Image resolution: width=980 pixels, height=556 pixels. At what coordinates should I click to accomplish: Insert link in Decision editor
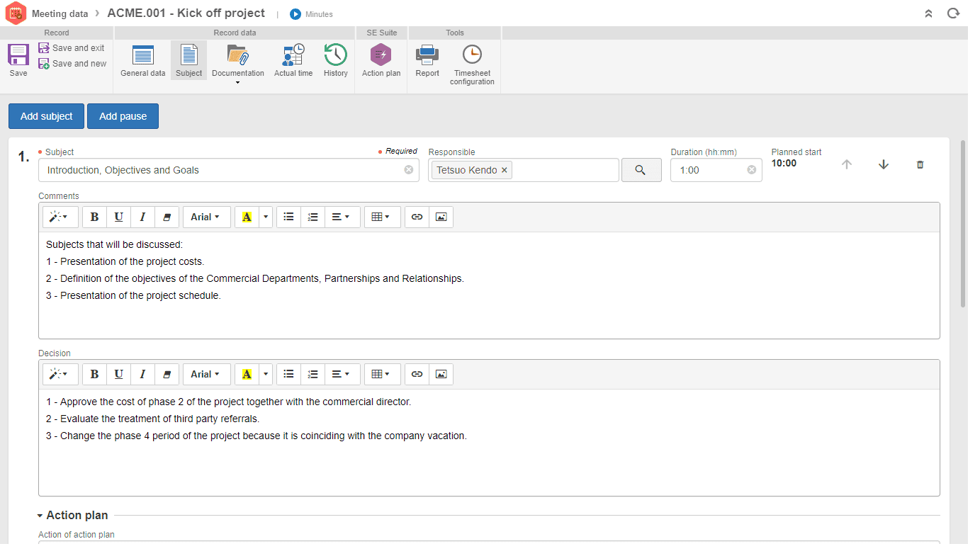417,374
